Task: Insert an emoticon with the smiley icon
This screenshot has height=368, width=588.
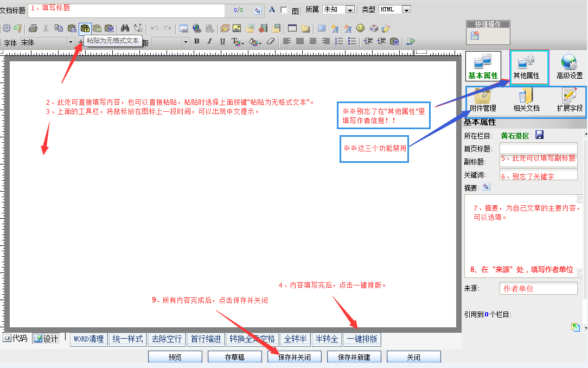Action: coord(360,28)
